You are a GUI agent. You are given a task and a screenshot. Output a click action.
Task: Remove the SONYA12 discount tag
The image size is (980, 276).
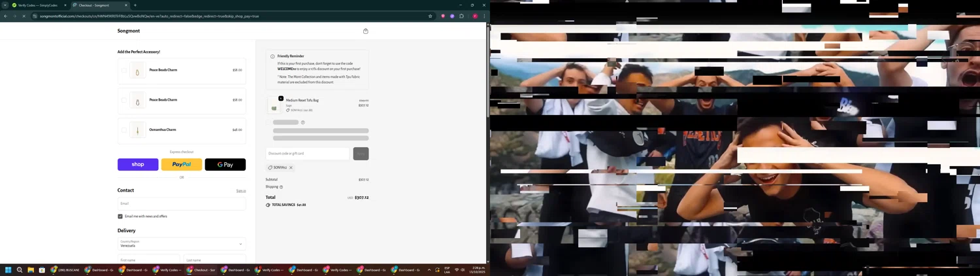click(291, 168)
